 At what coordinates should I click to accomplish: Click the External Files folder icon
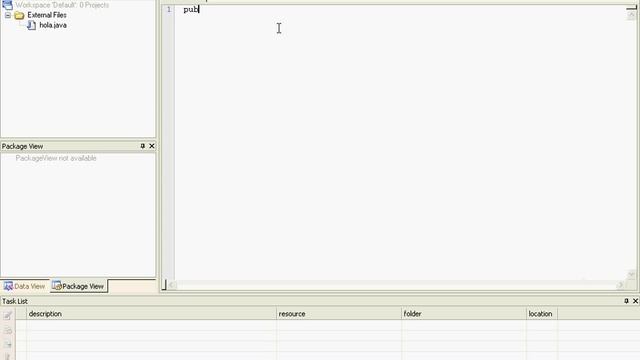coord(19,16)
